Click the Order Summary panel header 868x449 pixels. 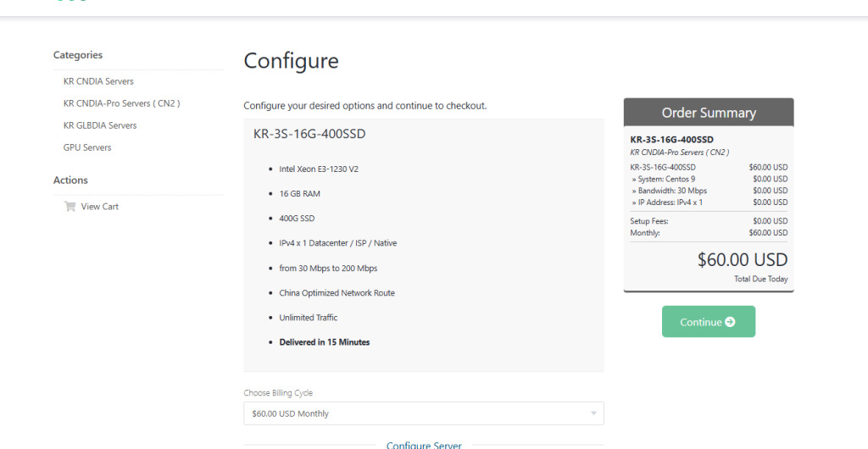pos(709,113)
